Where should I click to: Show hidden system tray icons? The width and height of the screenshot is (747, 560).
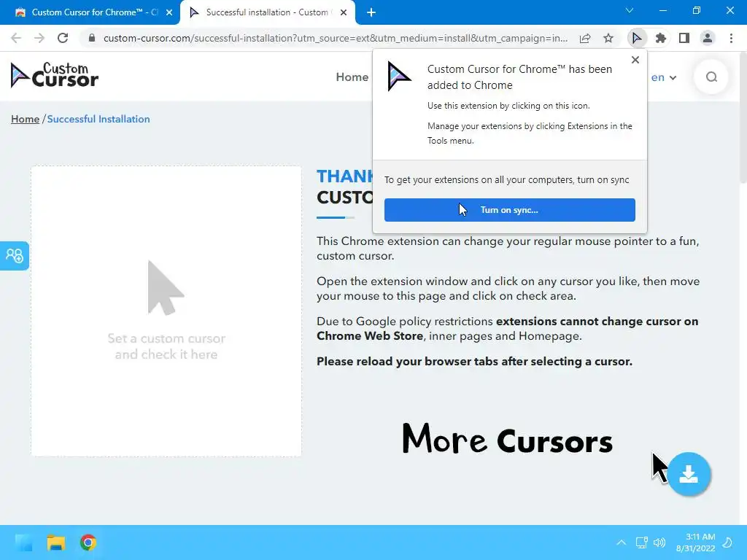[x=622, y=542]
